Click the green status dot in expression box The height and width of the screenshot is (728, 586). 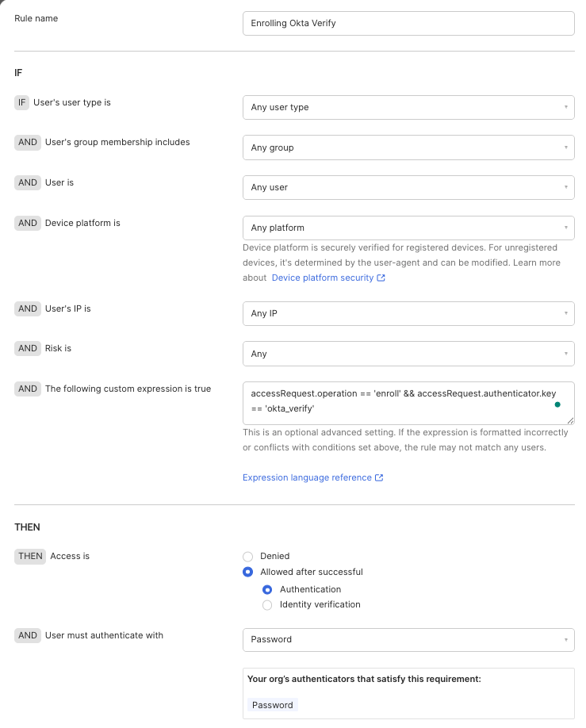(x=557, y=404)
